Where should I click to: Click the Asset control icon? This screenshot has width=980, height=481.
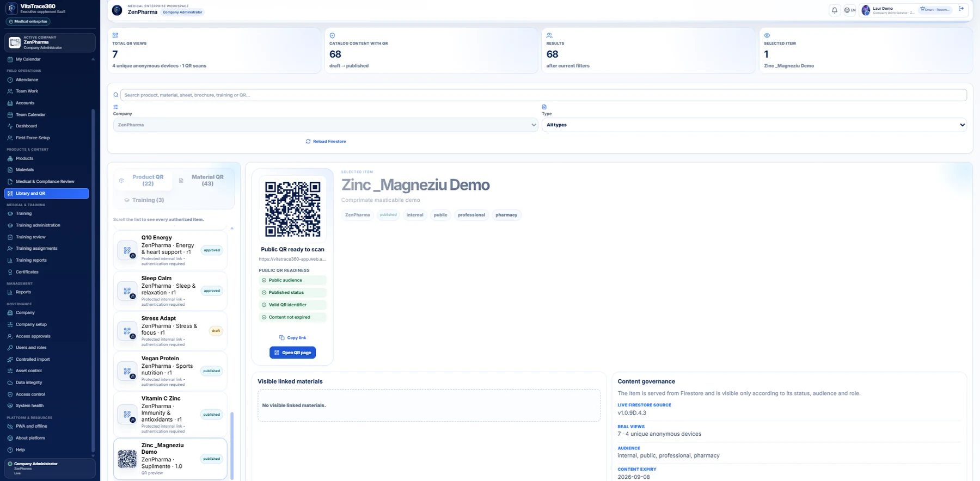click(10, 371)
